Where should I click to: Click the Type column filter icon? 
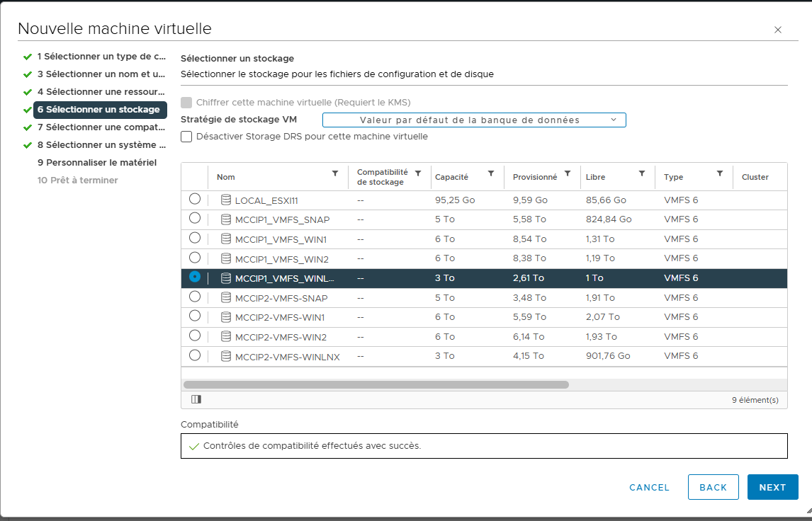coord(720,173)
